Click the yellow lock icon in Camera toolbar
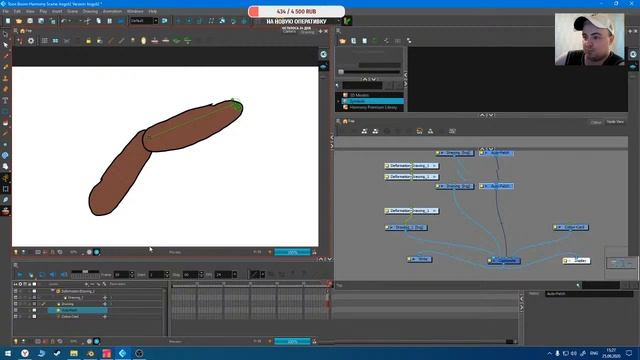The image size is (640, 360). click(x=89, y=41)
